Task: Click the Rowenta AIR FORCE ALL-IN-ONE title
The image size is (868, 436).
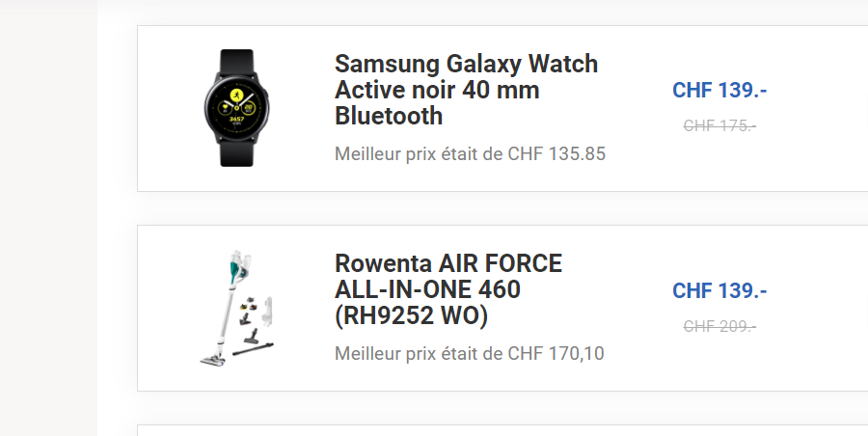Action: click(x=448, y=289)
